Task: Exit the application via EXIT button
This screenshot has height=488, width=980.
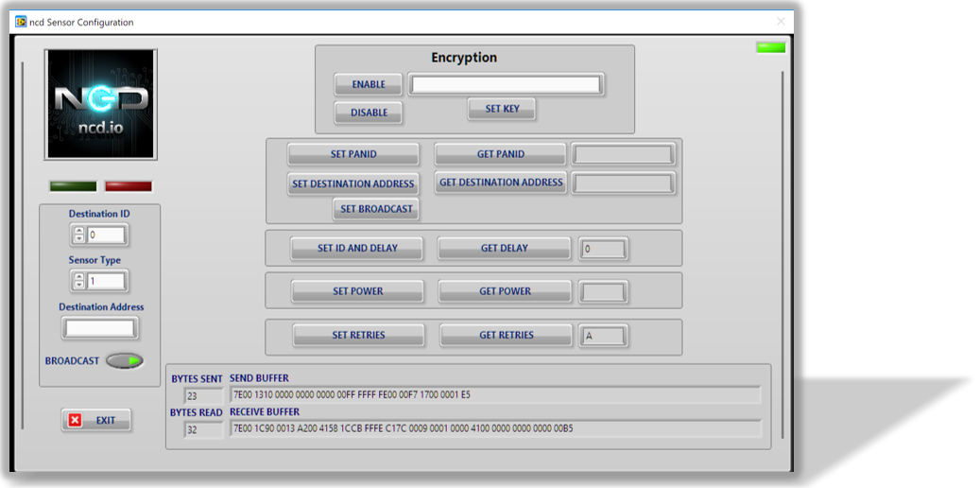Action: (x=96, y=421)
